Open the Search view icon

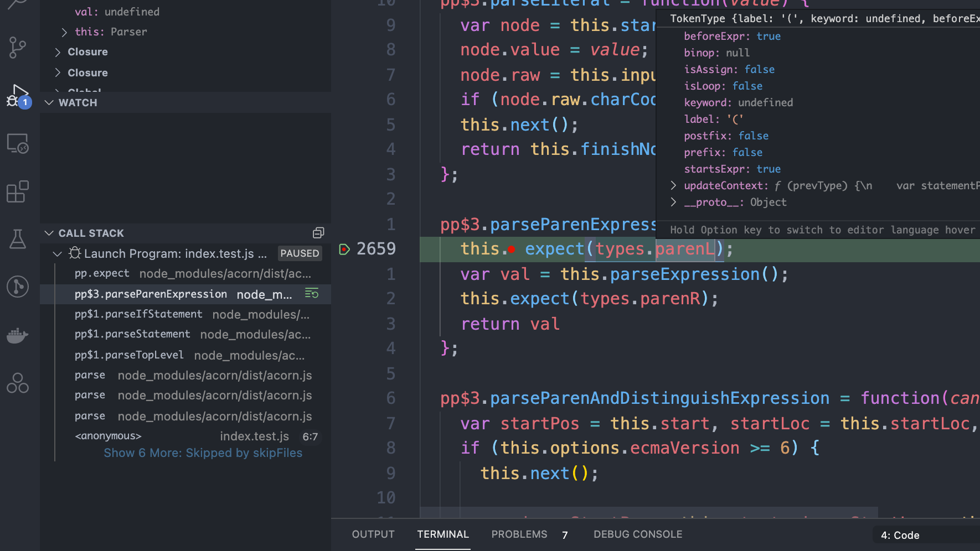(x=18, y=4)
